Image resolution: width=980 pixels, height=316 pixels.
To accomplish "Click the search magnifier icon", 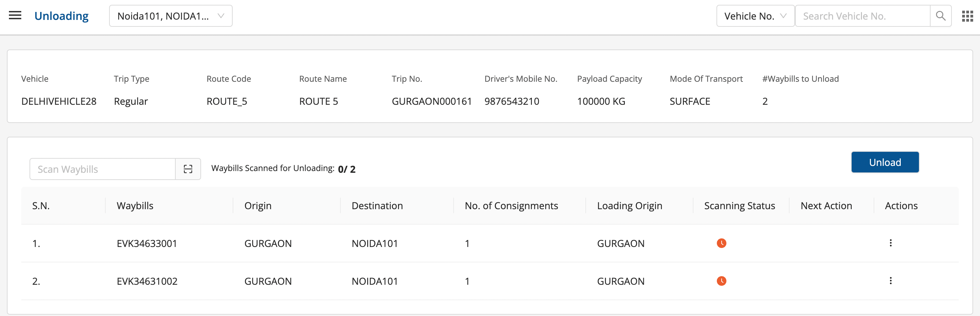I will tap(941, 16).
